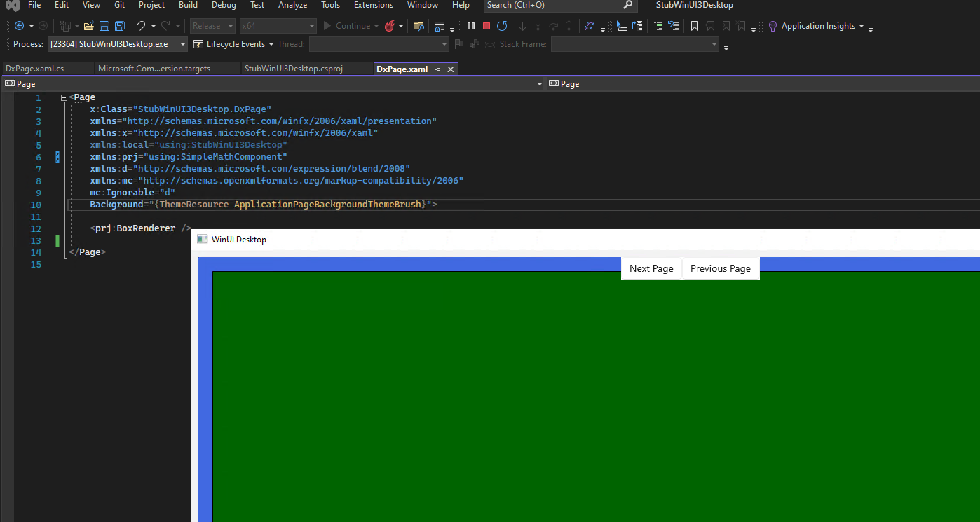The width and height of the screenshot is (980, 522).
Task: Open the Help menu
Action: click(x=461, y=5)
